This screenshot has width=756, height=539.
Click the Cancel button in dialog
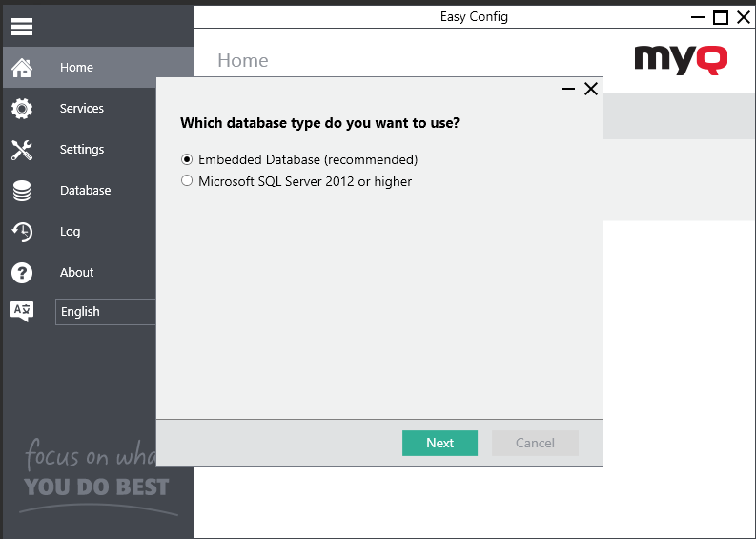tap(535, 443)
